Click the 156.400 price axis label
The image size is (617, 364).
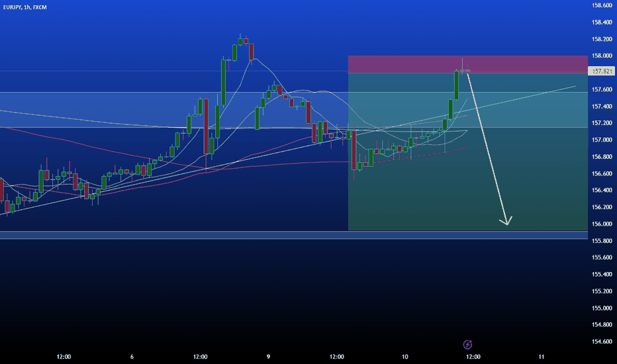pos(602,190)
